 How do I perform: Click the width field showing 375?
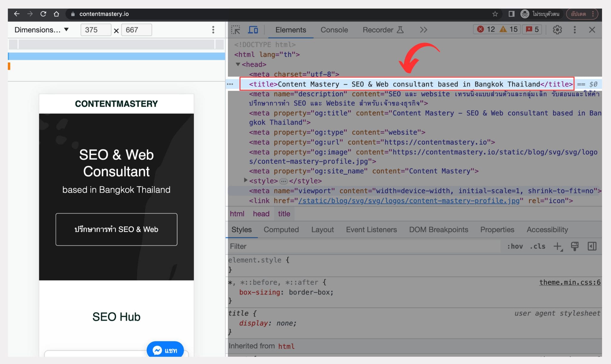tap(96, 30)
